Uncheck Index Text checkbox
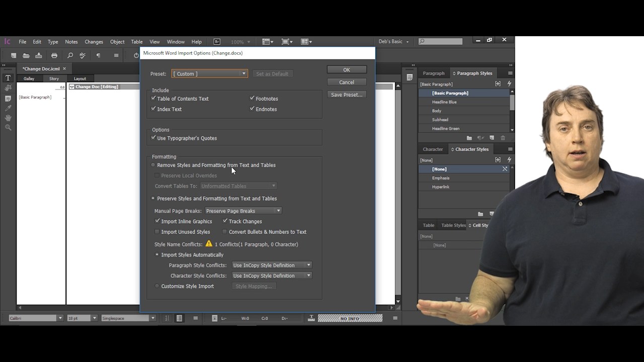The width and height of the screenshot is (644, 362). click(x=153, y=109)
